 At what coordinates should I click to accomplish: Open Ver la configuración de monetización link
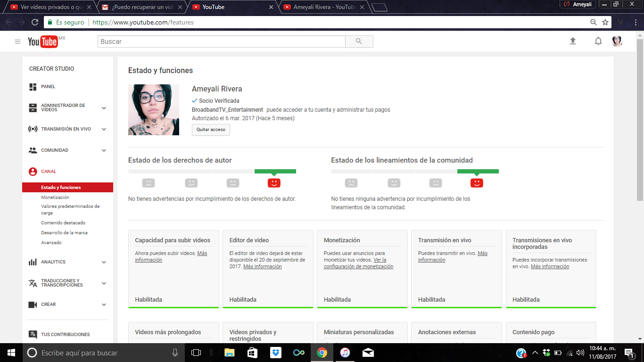[x=358, y=263]
